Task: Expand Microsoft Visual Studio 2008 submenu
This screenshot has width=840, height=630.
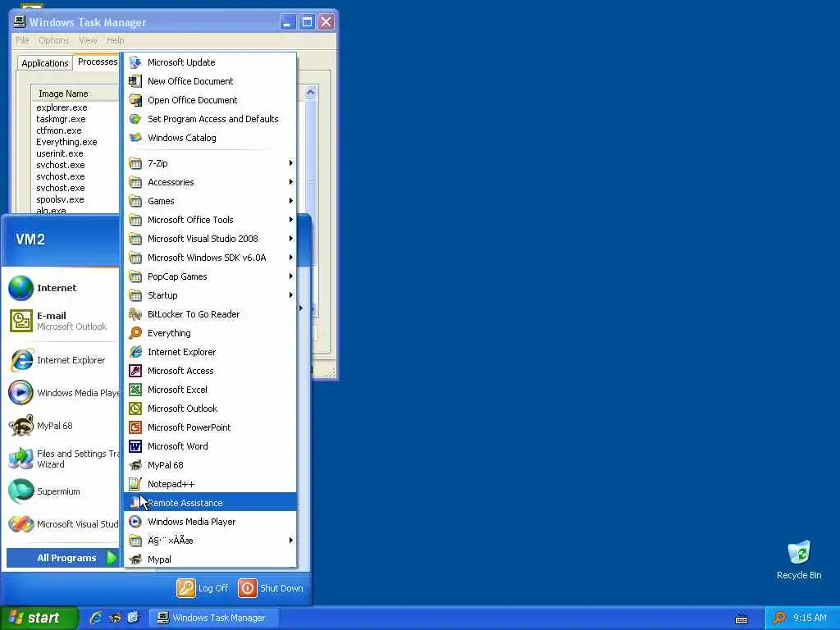Action: click(x=210, y=239)
